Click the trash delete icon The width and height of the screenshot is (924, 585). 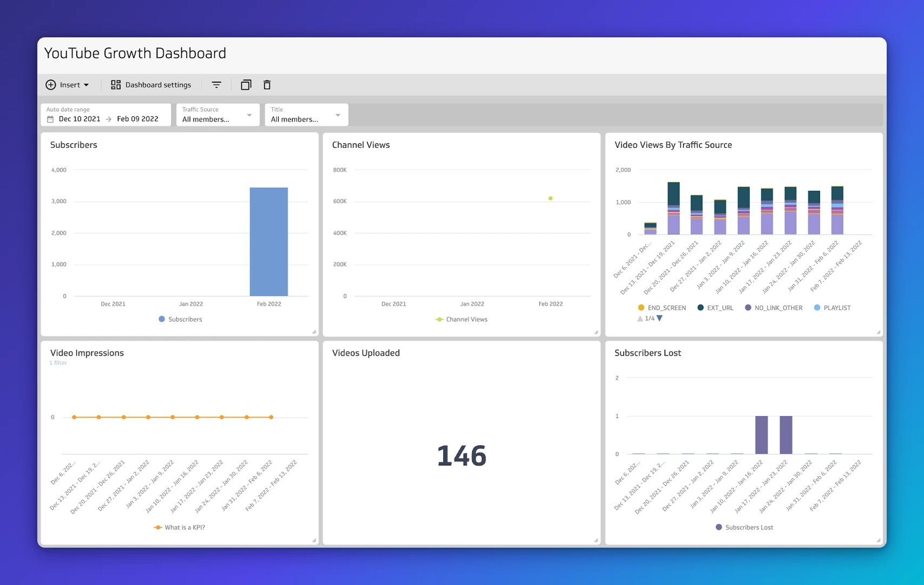point(267,85)
